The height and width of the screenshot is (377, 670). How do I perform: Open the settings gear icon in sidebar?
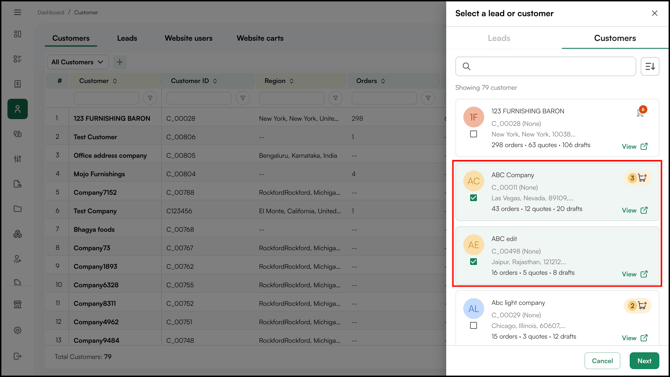click(18, 330)
